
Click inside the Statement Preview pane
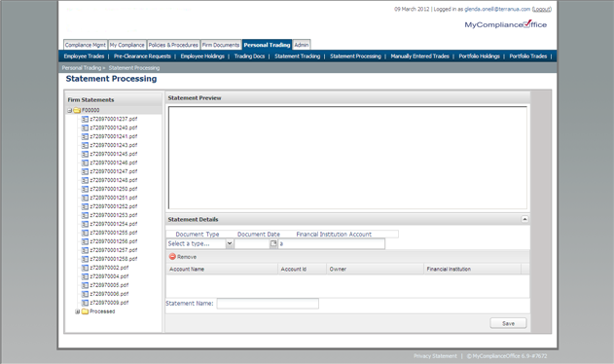(x=347, y=158)
